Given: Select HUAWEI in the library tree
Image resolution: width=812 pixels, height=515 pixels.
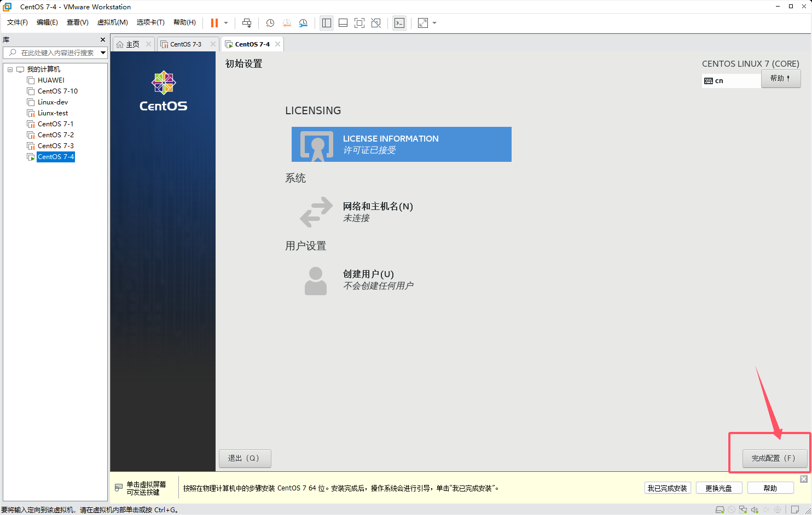Looking at the screenshot, I should (x=51, y=80).
